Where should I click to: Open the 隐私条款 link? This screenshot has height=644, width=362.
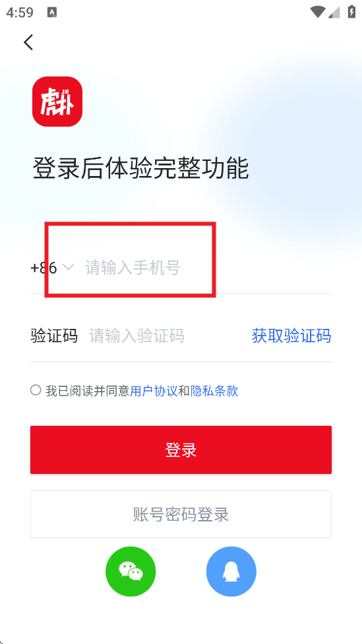tap(214, 391)
